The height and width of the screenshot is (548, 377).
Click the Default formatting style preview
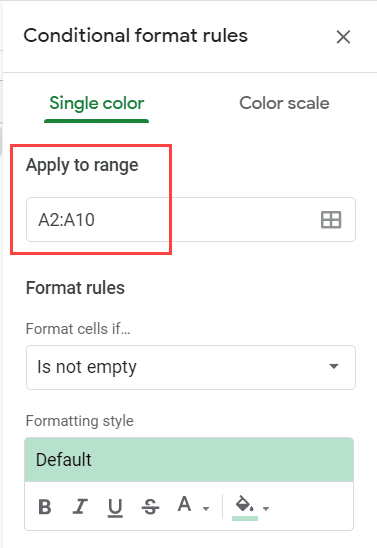[x=189, y=460]
